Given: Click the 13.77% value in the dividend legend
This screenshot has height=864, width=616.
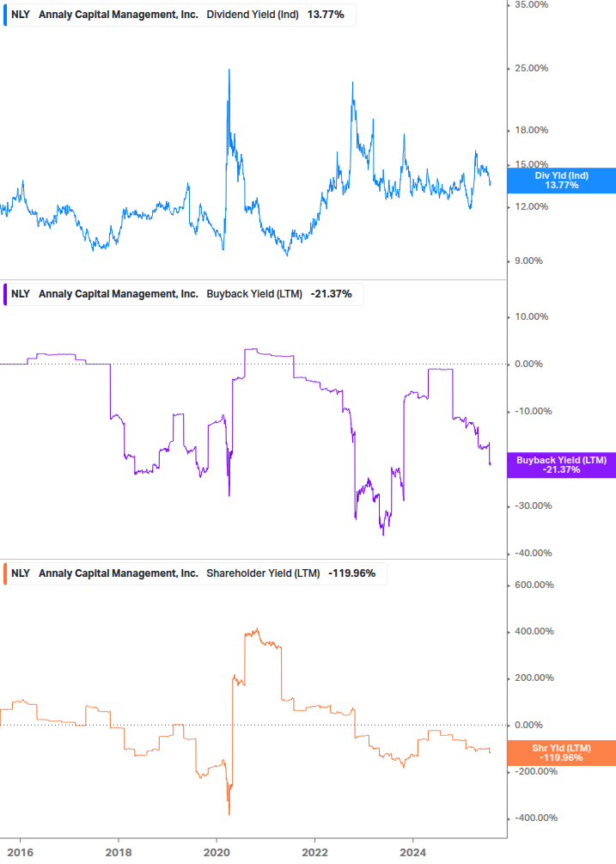Looking at the screenshot, I should 326,15.
